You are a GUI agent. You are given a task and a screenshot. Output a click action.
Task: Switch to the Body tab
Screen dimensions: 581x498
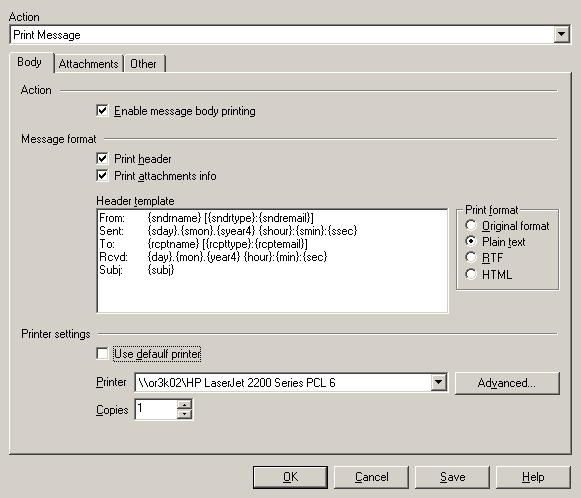point(30,62)
